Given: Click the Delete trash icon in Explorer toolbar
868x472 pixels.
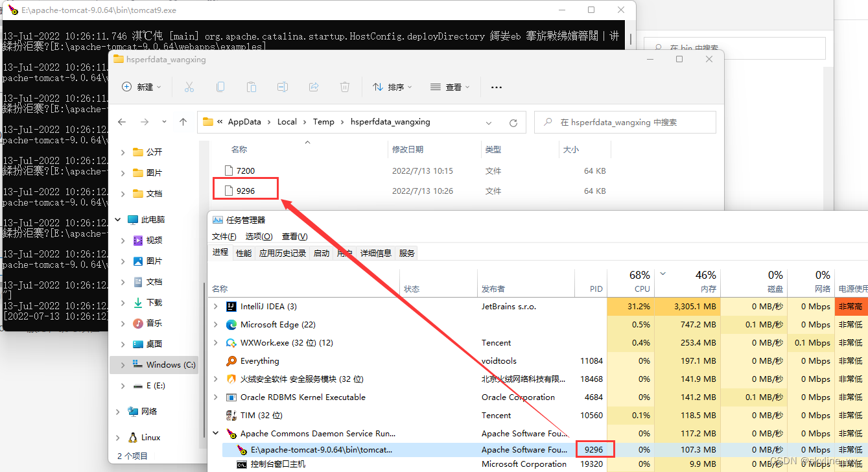Looking at the screenshot, I should pyautogui.click(x=345, y=87).
